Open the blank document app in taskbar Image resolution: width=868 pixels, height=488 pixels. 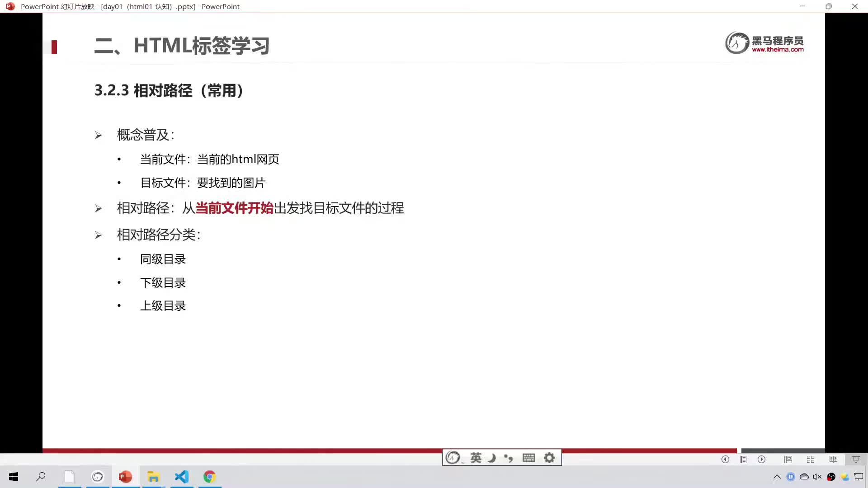70,477
